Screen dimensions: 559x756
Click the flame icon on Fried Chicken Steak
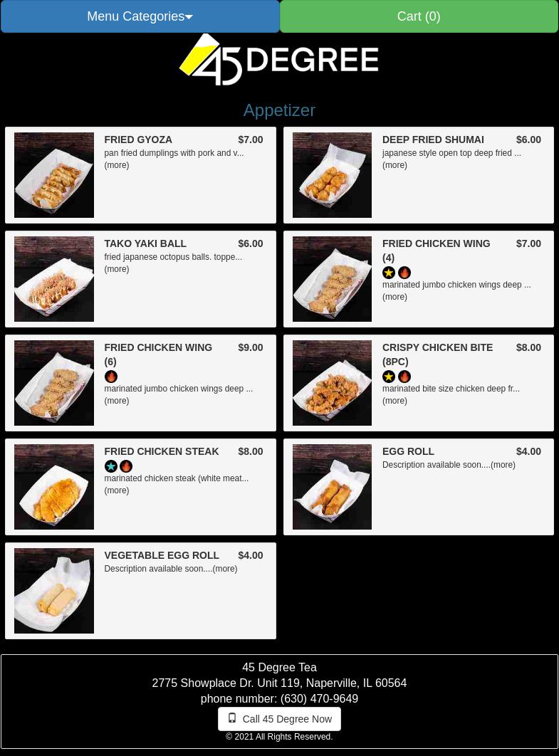pos(126,466)
